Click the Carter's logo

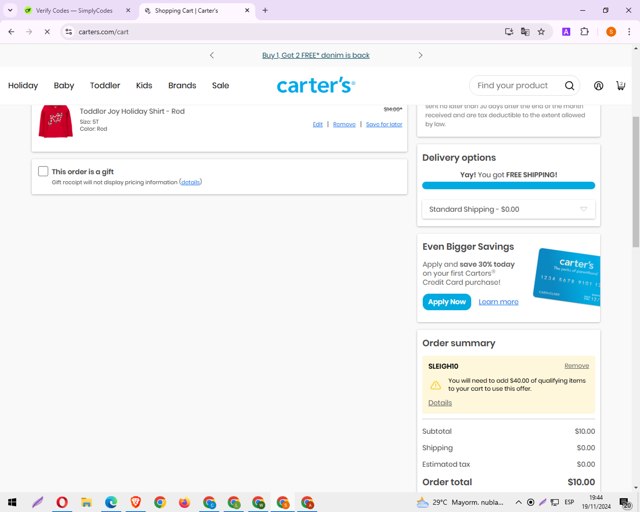click(316, 85)
